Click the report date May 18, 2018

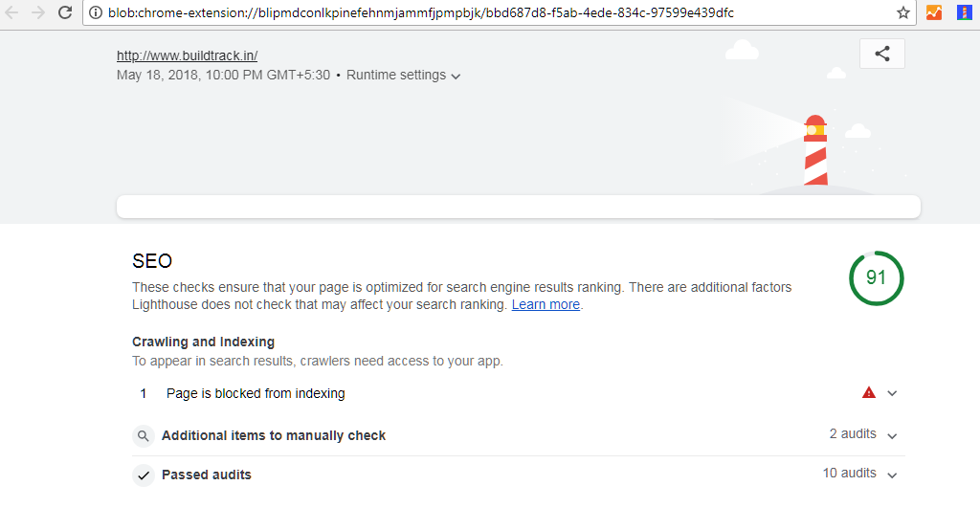coord(223,75)
